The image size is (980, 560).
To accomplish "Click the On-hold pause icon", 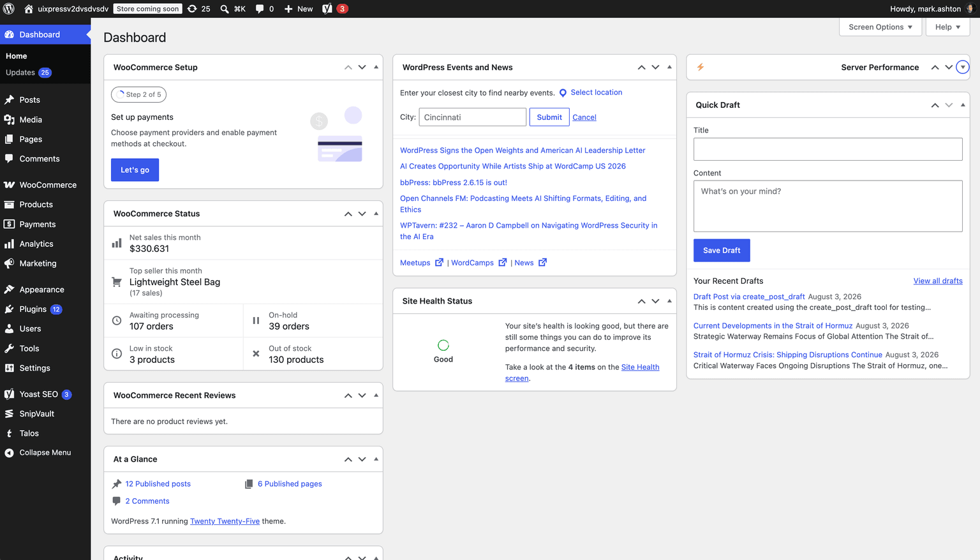I will pos(256,321).
